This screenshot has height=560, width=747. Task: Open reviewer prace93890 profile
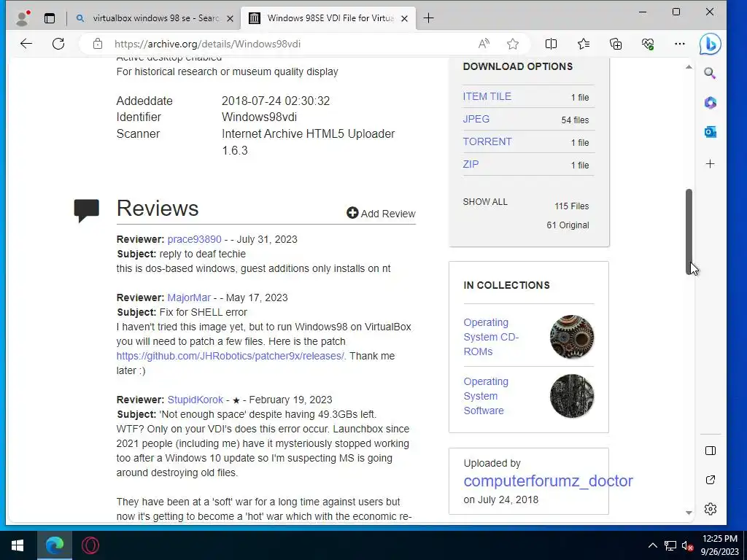pos(194,239)
